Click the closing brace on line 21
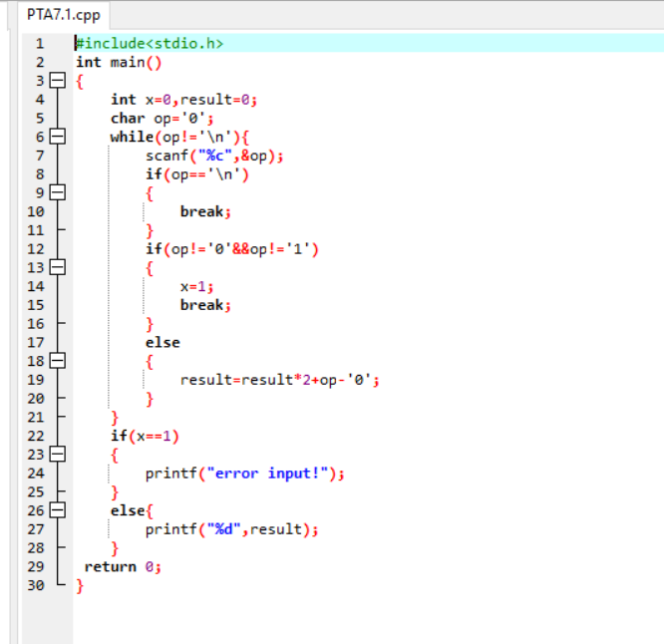 click(115, 418)
